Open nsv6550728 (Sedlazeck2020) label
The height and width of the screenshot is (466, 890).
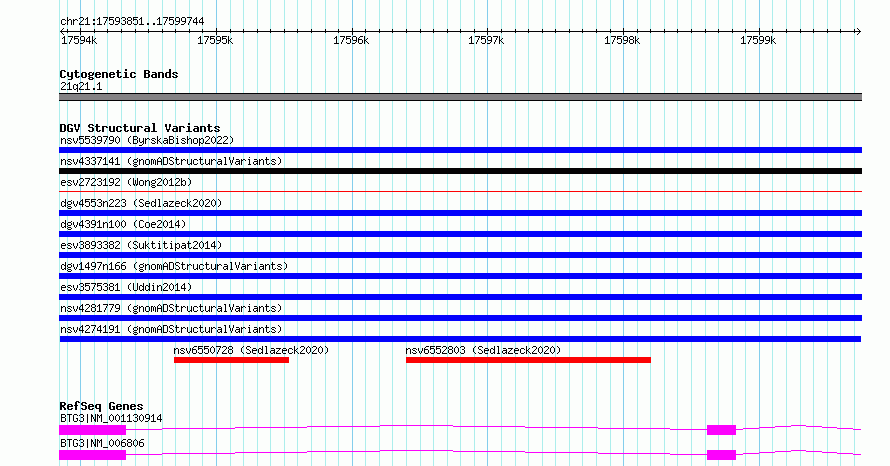(251, 350)
